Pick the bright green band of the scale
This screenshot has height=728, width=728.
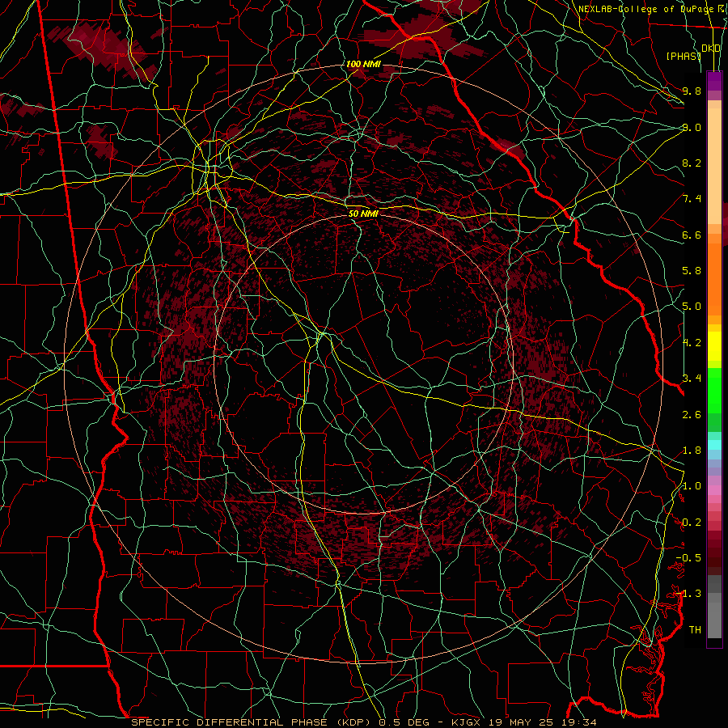(x=714, y=390)
